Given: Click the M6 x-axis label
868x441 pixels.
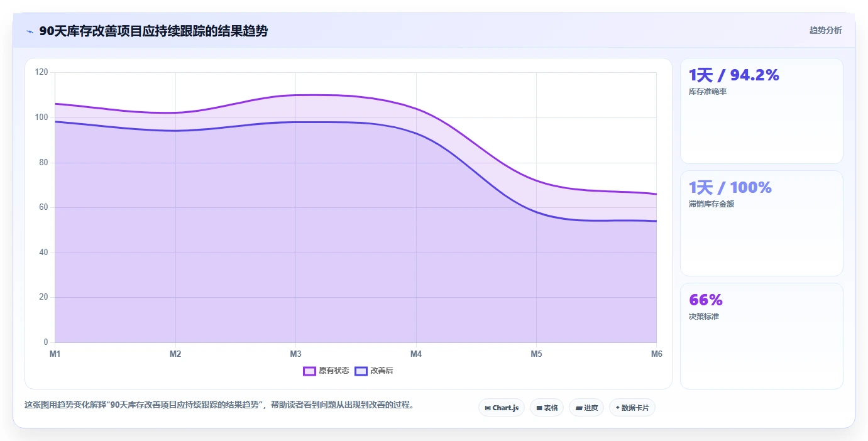Looking at the screenshot, I should point(656,354).
